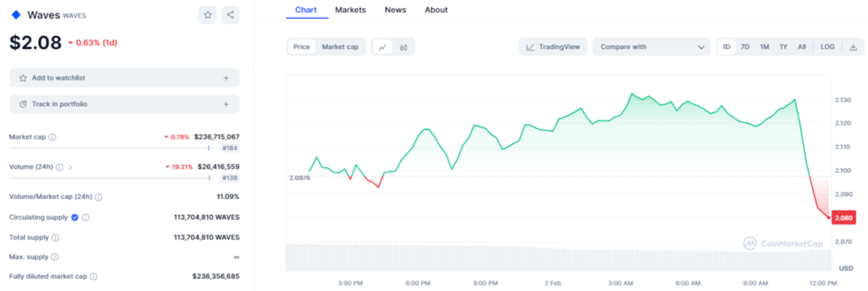Download chart data icon

pyautogui.click(x=853, y=47)
